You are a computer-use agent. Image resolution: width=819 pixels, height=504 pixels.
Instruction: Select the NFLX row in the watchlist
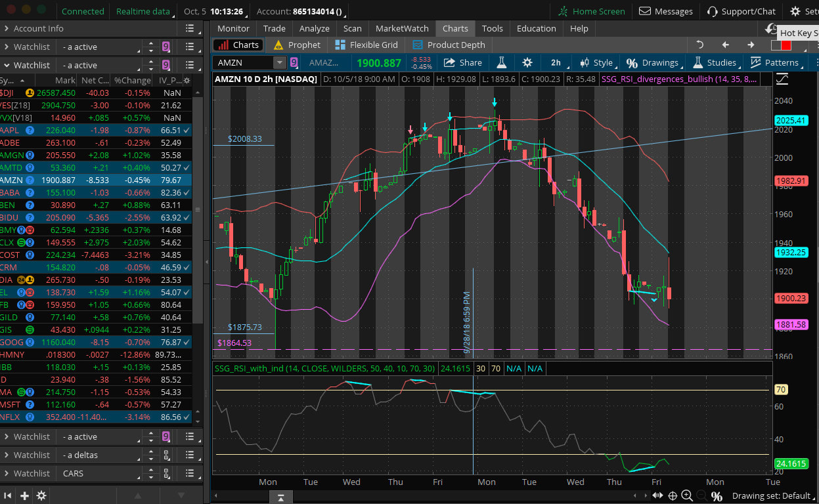96,417
